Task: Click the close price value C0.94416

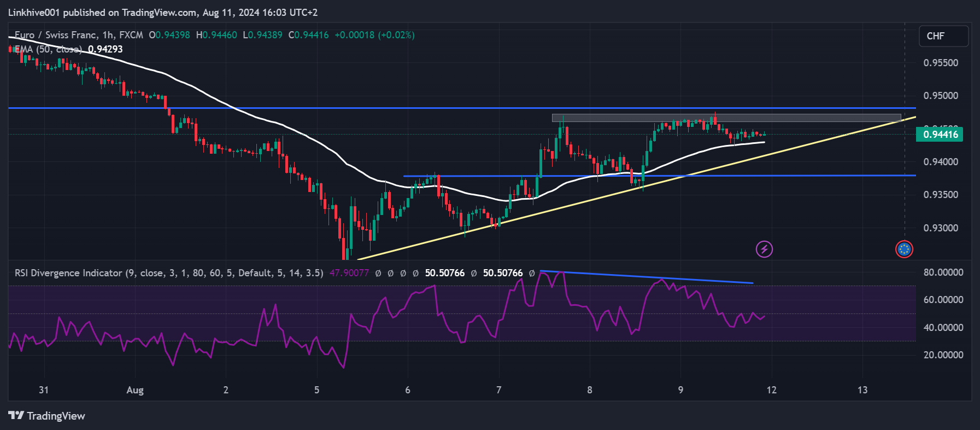Action: click(308, 35)
